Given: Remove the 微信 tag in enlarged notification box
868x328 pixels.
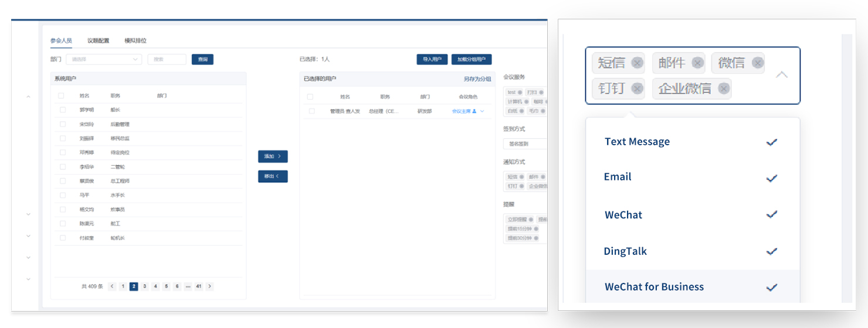Looking at the screenshot, I should (758, 63).
